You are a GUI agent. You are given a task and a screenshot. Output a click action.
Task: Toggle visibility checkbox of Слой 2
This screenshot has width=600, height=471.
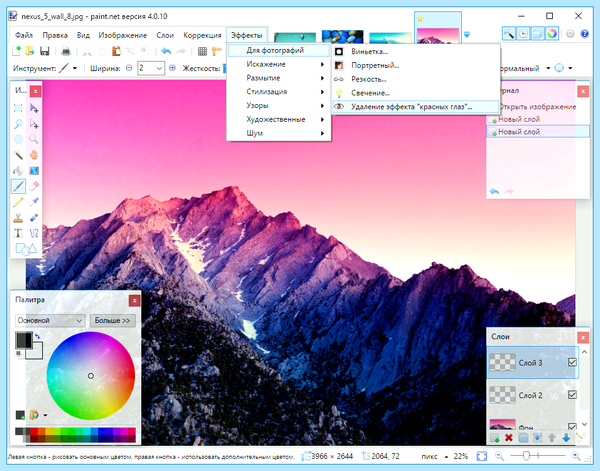[572, 394]
